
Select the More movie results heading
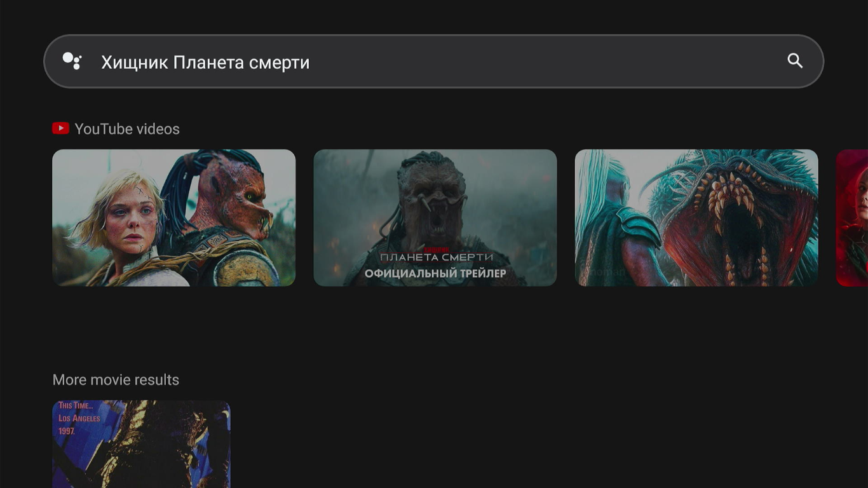click(116, 380)
